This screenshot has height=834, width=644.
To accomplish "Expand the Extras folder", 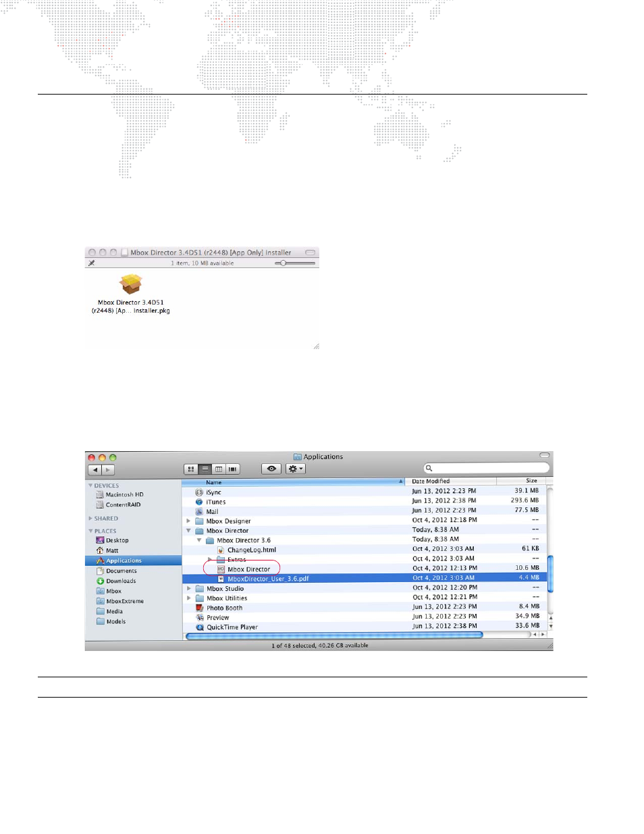I will (x=210, y=559).
